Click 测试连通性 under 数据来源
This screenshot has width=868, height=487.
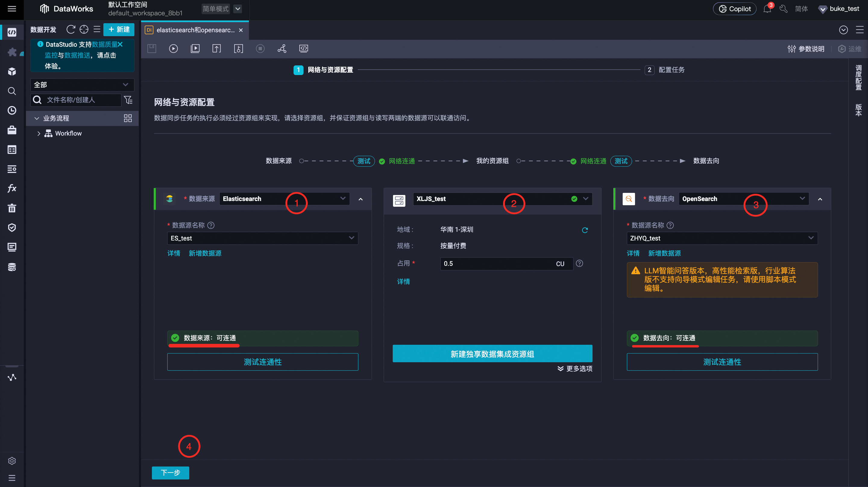point(263,362)
